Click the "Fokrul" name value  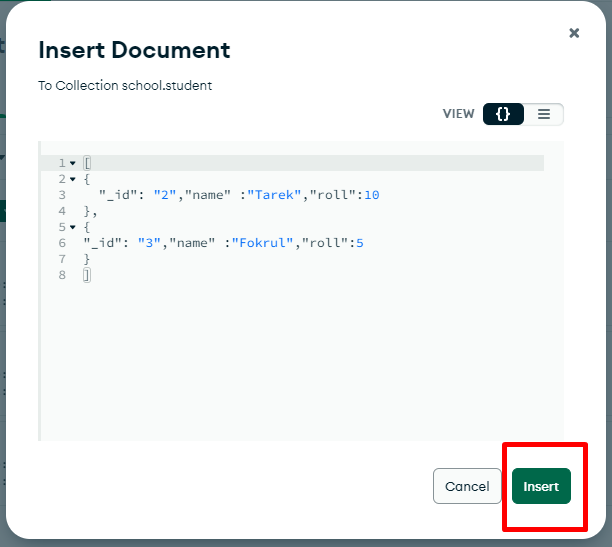(x=266, y=243)
